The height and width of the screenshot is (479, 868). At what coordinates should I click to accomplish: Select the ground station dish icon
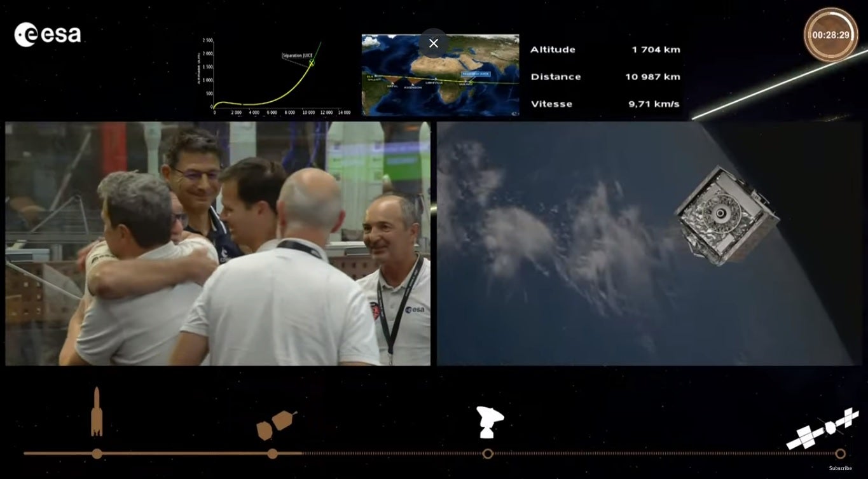[489, 422]
